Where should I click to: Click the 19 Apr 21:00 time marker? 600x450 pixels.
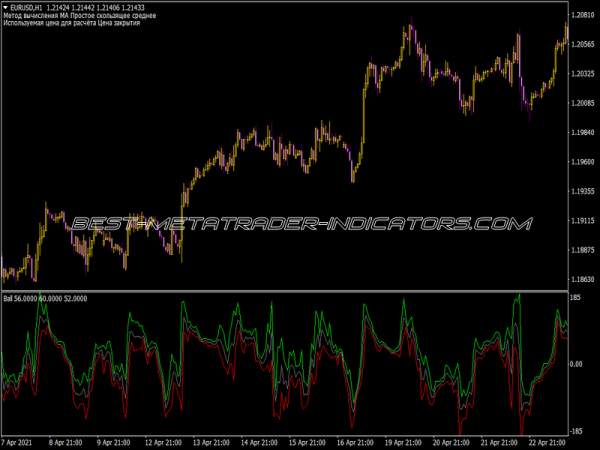pos(402,443)
